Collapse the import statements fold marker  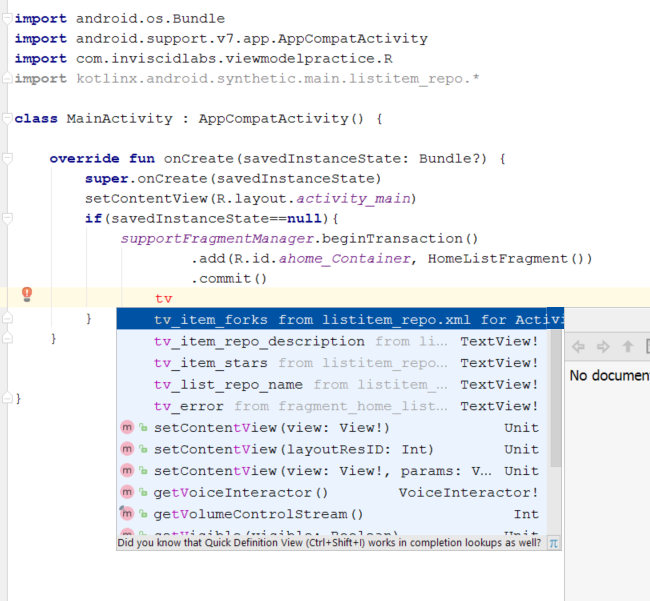[7, 19]
